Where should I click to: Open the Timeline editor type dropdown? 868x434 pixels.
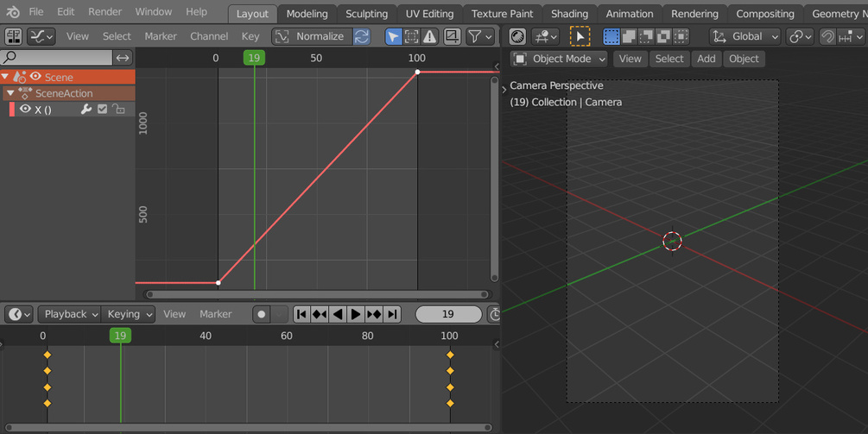(19, 314)
